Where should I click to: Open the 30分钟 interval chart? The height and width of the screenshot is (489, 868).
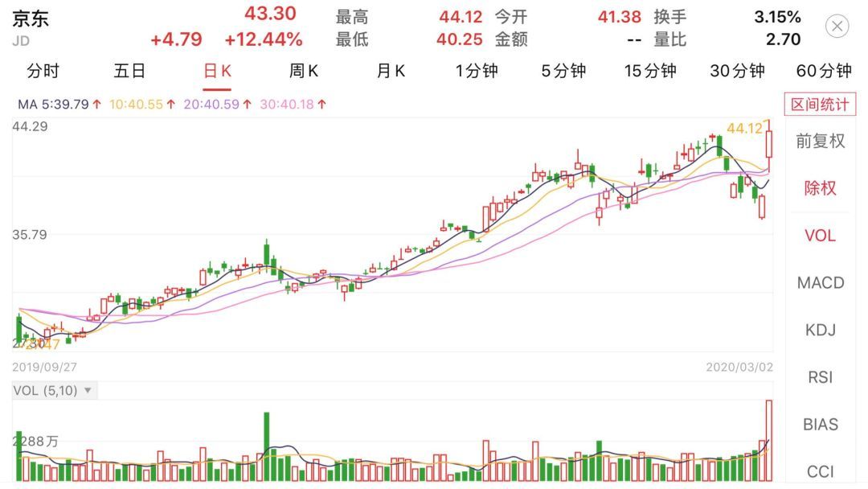pyautogui.click(x=737, y=71)
